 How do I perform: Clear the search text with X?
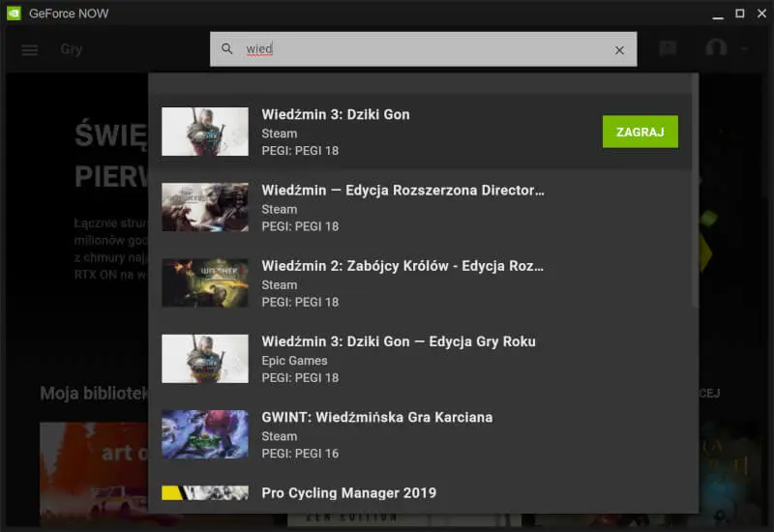click(619, 50)
